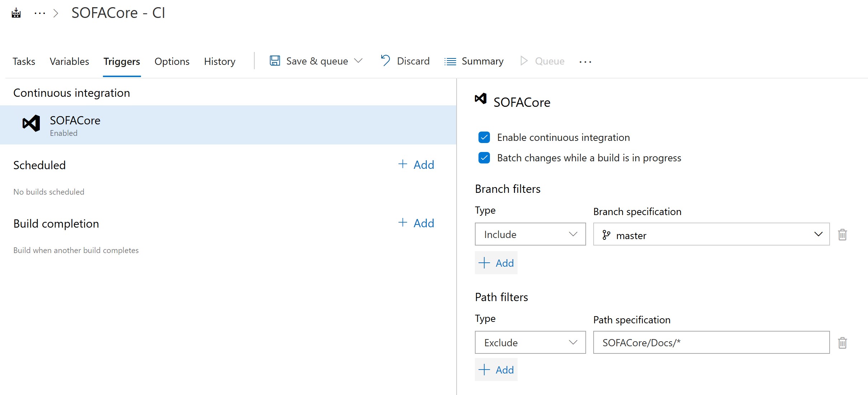The image size is (868, 395).
Task: Switch to the Variables tab
Action: [x=69, y=62]
